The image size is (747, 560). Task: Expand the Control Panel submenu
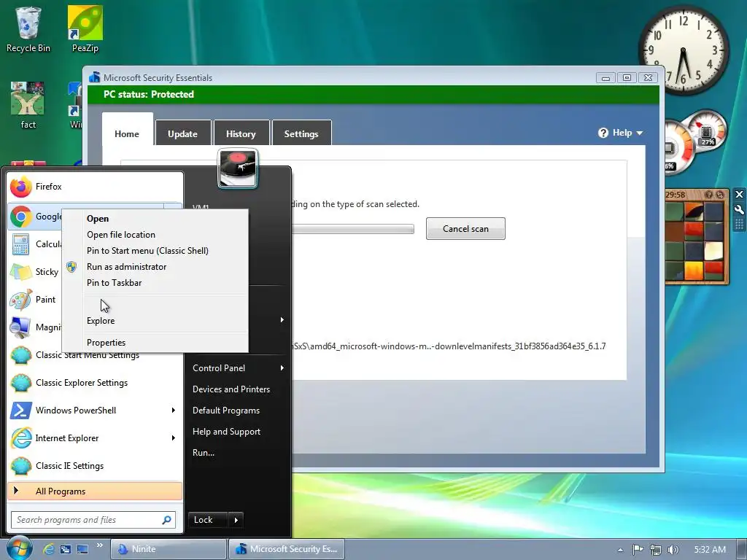(239, 368)
